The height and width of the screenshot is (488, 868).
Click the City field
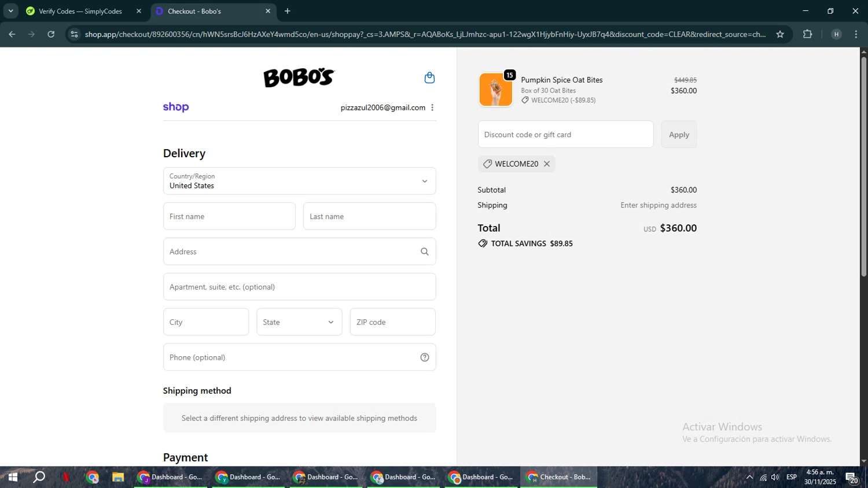point(206,322)
